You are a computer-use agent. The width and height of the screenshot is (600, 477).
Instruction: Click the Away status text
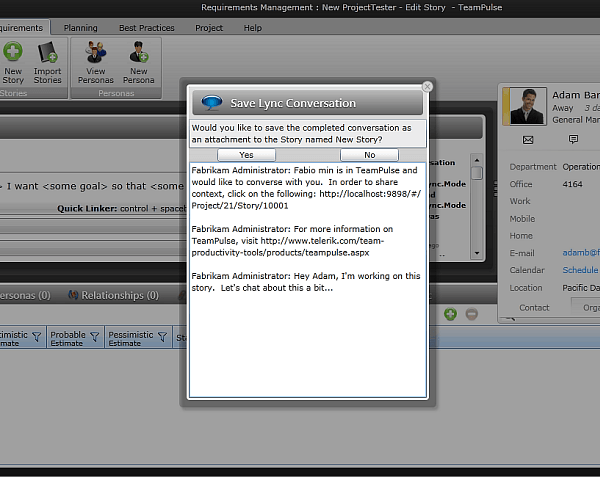pyautogui.click(x=562, y=108)
